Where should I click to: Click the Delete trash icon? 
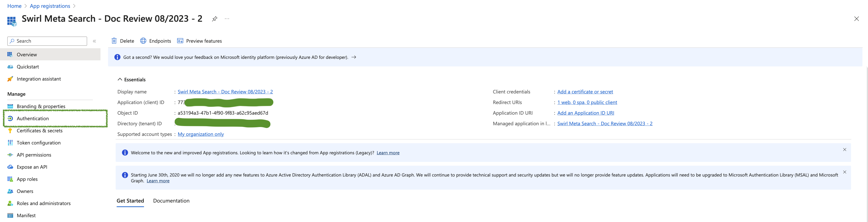(x=114, y=41)
